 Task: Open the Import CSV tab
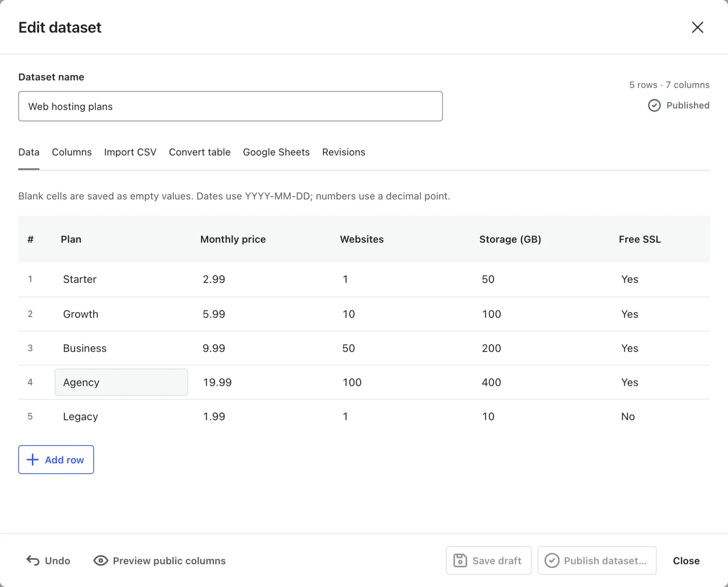pos(130,152)
